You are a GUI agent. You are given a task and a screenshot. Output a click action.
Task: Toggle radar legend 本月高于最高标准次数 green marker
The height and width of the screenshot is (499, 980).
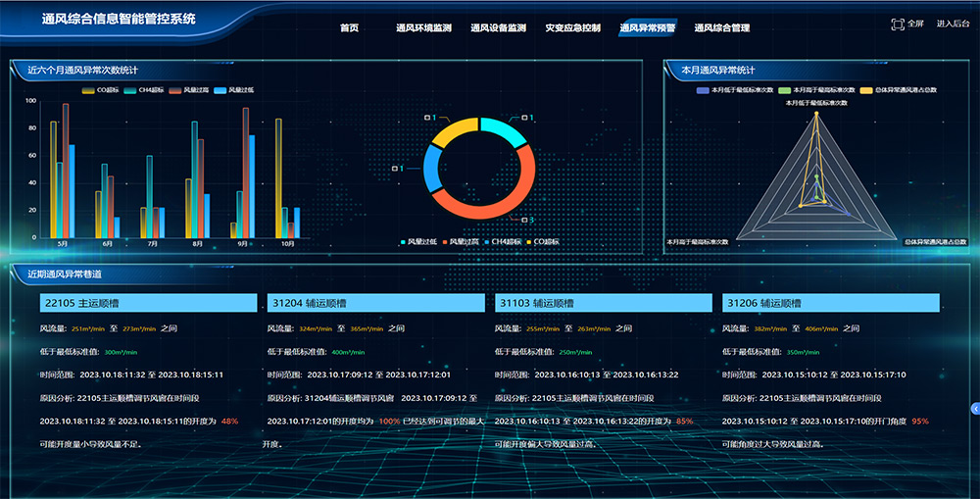pyautogui.click(x=785, y=89)
